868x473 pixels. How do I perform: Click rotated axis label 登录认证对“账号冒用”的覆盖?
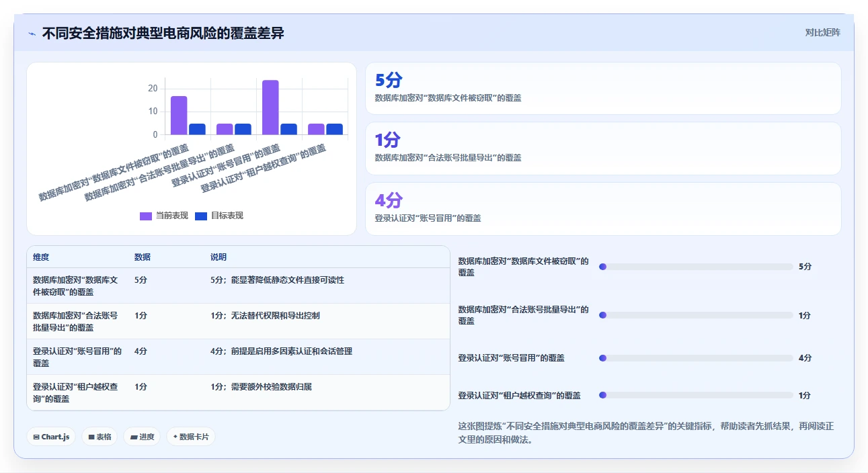click(x=225, y=165)
